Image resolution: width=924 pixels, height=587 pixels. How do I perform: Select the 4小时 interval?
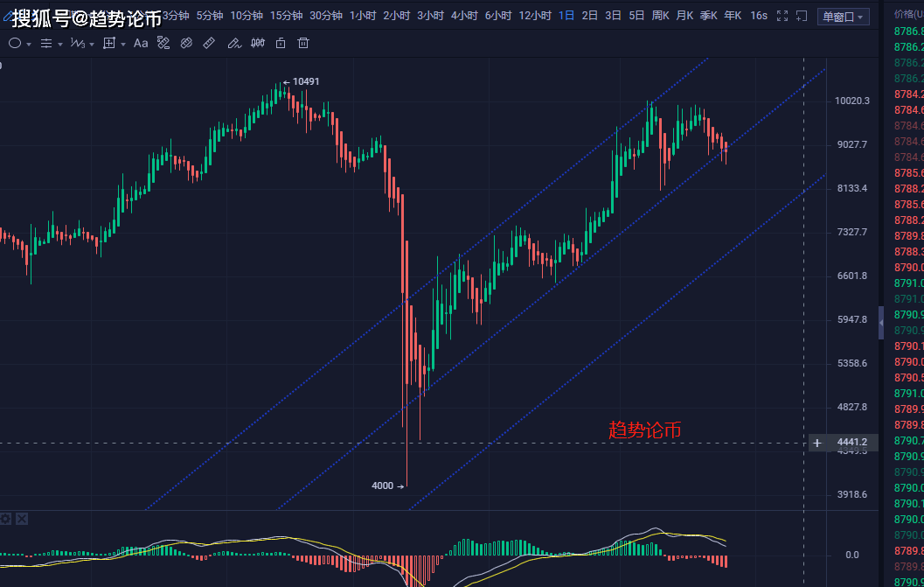pos(464,16)
